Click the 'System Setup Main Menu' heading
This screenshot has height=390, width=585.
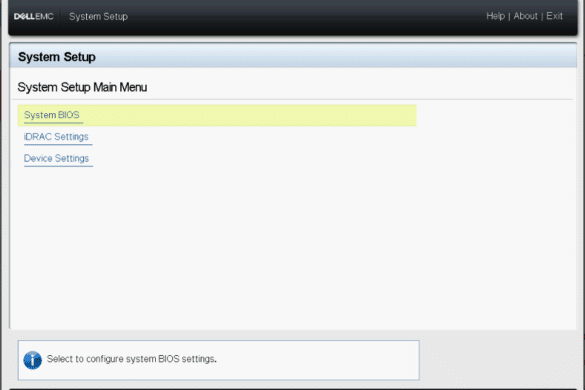click(x=82, y=87)
